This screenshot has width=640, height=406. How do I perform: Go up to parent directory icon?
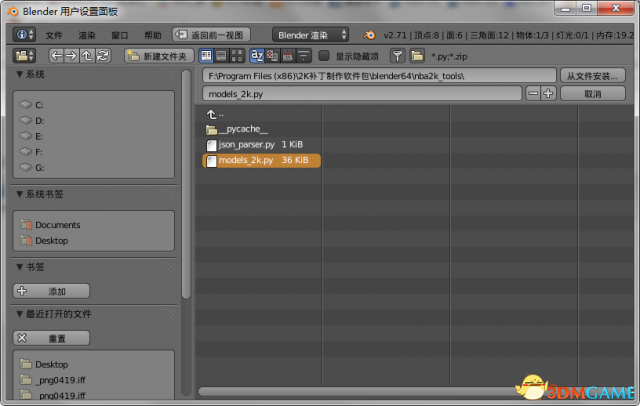pyautogui.click(x=87, y=56)
